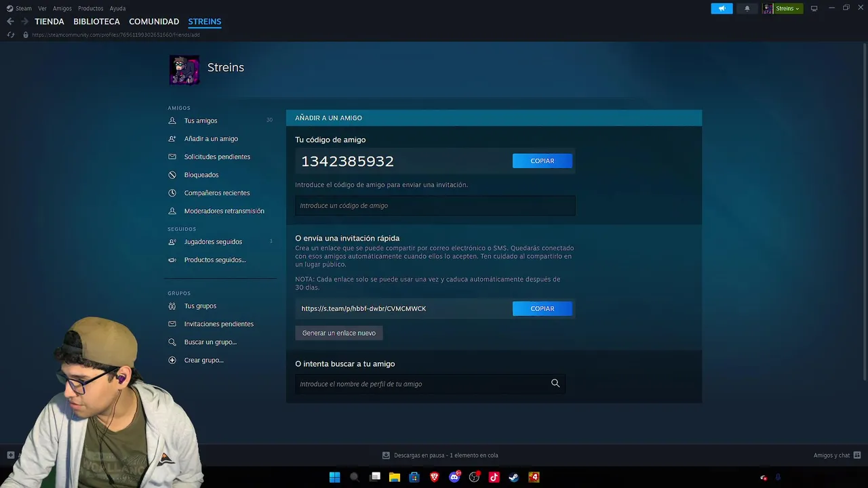
Task: Open Crear grupo...
Action: pyautogui.click(x=203, y=360)
